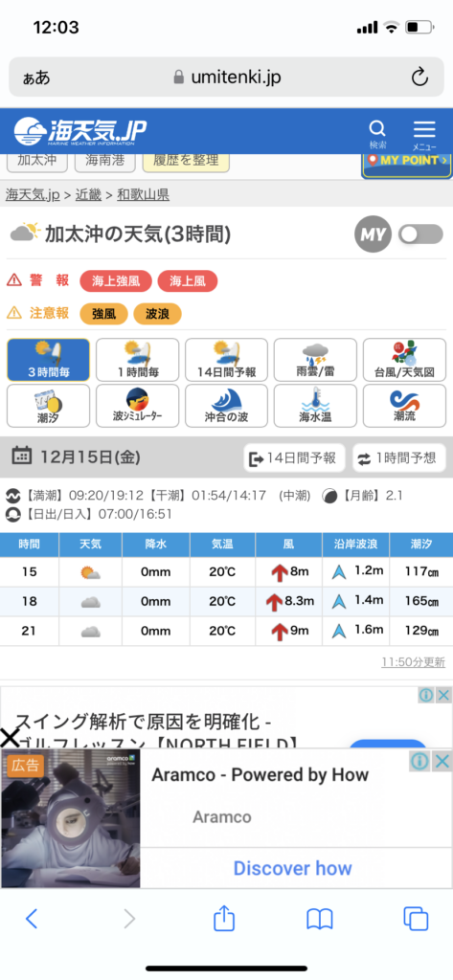This screenshot has height=980, width=453.
Task: Open the 潮流 current tile
Action: tap(404, 406)
